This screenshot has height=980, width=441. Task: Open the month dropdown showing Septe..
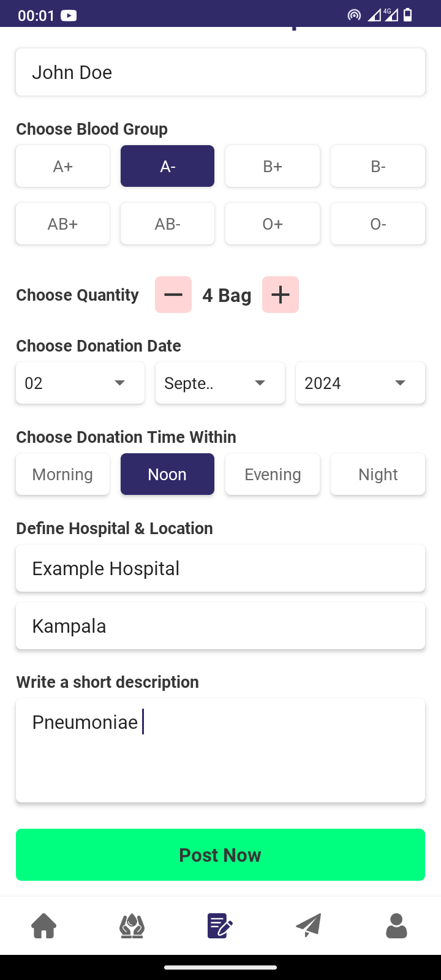[220, 383]
